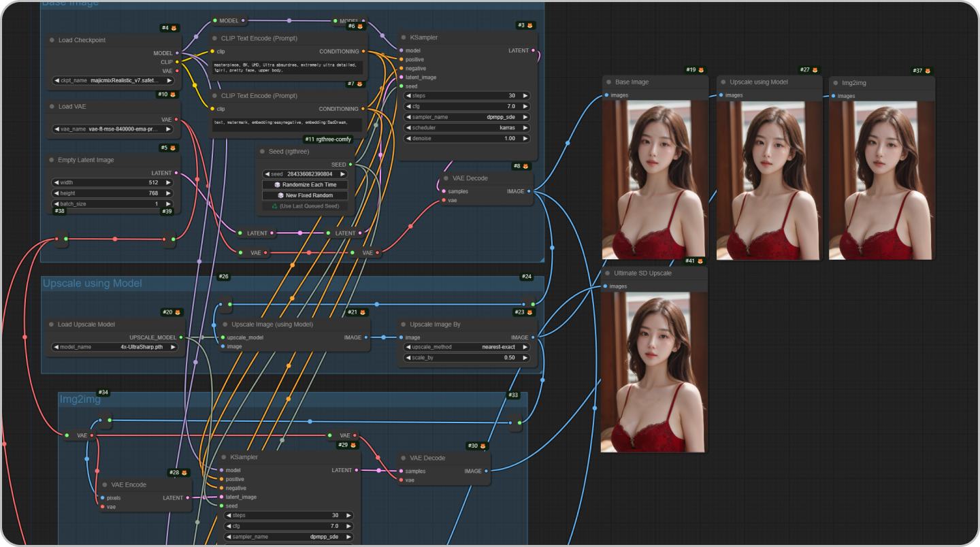Click the #11 rgthree-comfy badge
This screenshot has width=980, height=547.
328,139
